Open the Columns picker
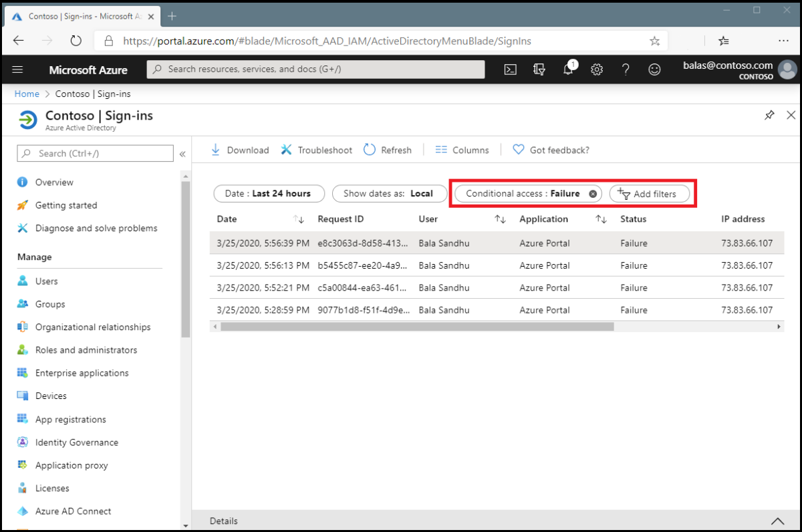Viewport: 802px width, 532px height. (462, 150)
